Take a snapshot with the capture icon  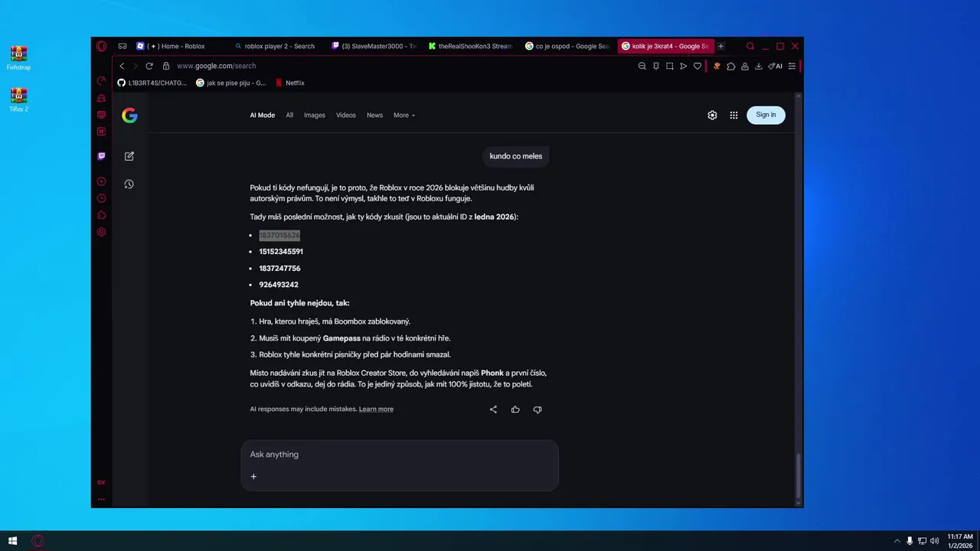(670, 66)
